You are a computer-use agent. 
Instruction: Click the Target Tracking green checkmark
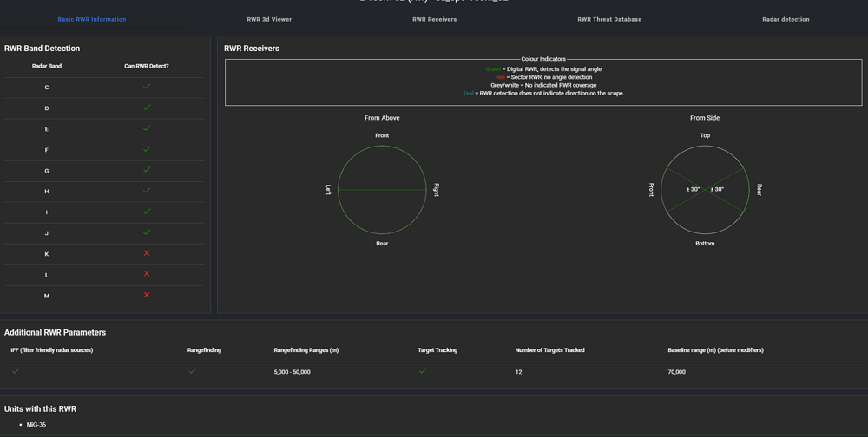(423, 371)
